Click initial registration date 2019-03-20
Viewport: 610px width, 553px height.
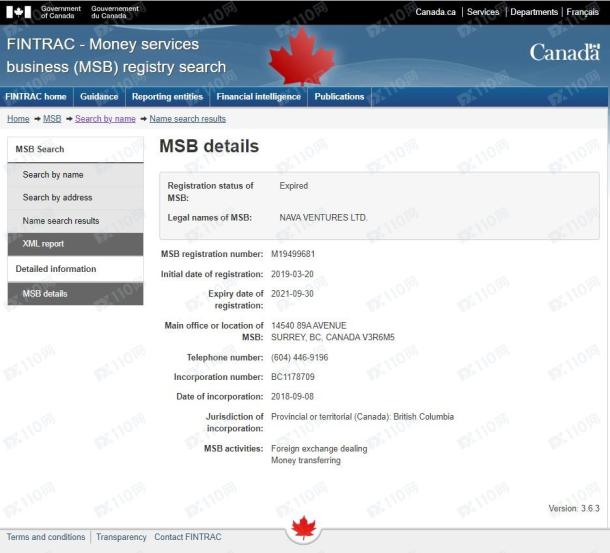(292, 274)
